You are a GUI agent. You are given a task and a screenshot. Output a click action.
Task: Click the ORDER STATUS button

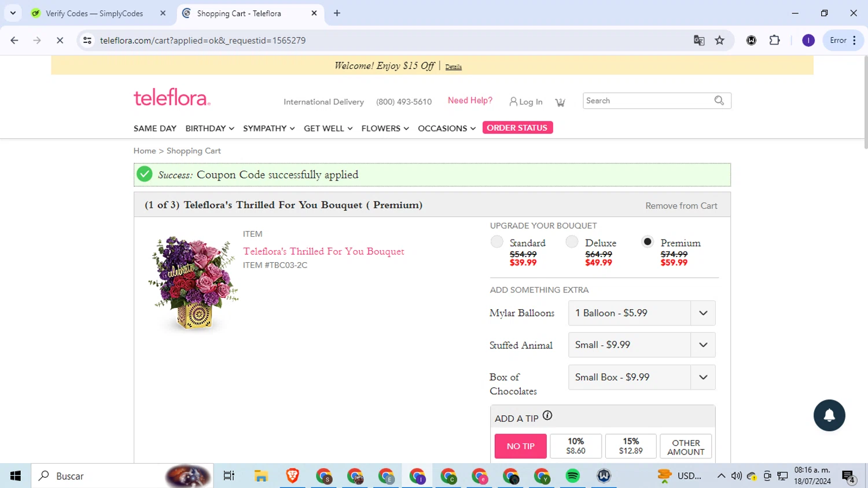517,128
